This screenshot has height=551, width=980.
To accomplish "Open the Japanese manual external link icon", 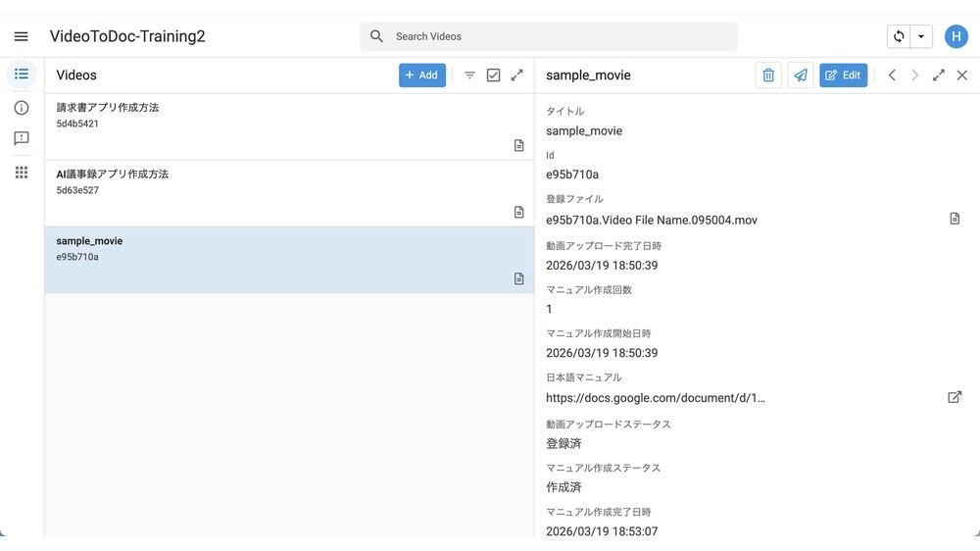I will tap(954, 397).
